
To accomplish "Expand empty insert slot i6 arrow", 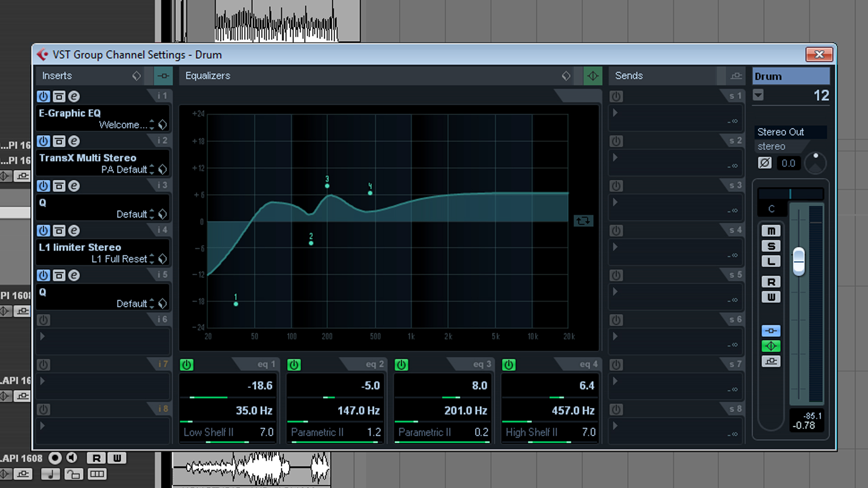I will (x=42, y=336).
